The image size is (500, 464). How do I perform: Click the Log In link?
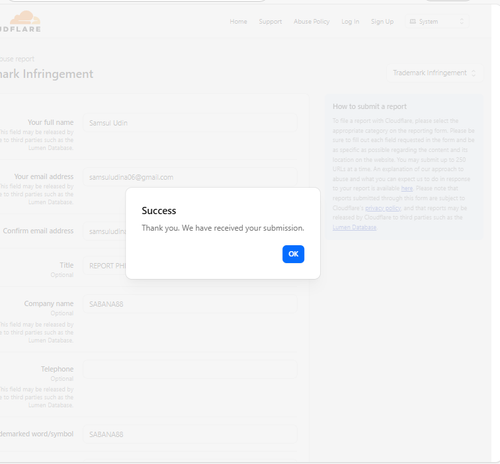350,22
